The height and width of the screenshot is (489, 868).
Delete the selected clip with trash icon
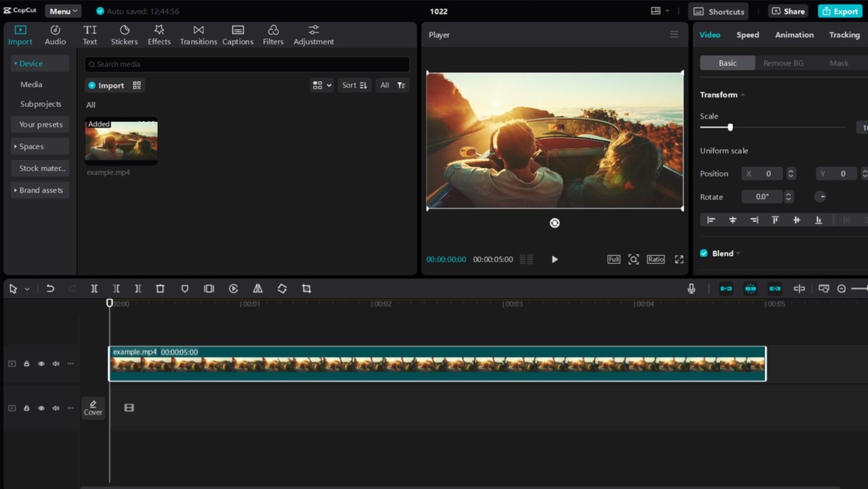pos(160,289)
